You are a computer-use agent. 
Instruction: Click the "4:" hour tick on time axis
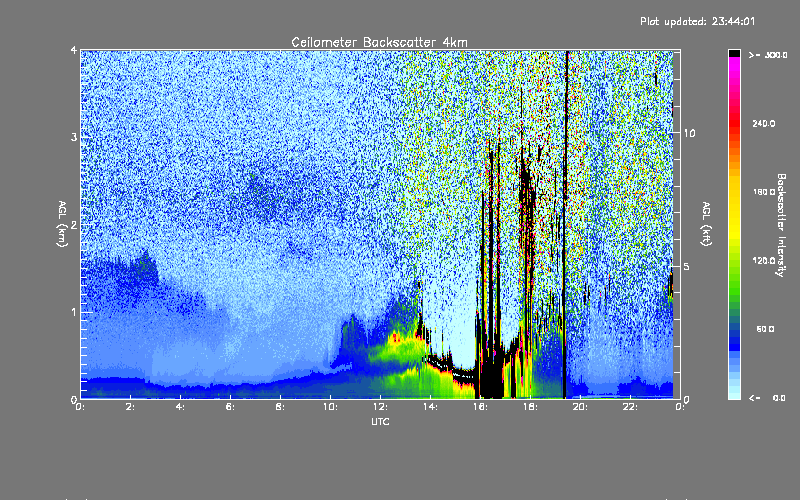click(181, 407)
